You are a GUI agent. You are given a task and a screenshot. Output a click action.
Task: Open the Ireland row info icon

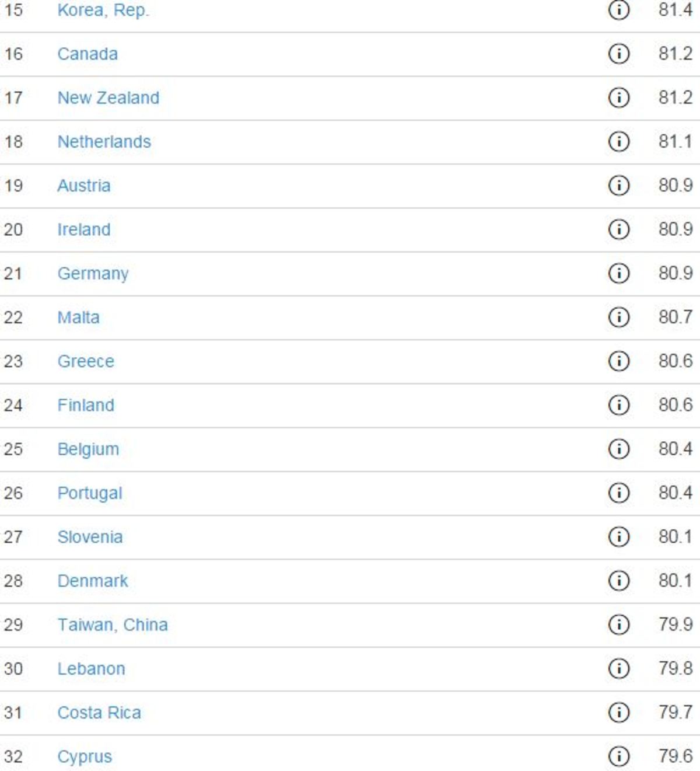pos(619,229)
